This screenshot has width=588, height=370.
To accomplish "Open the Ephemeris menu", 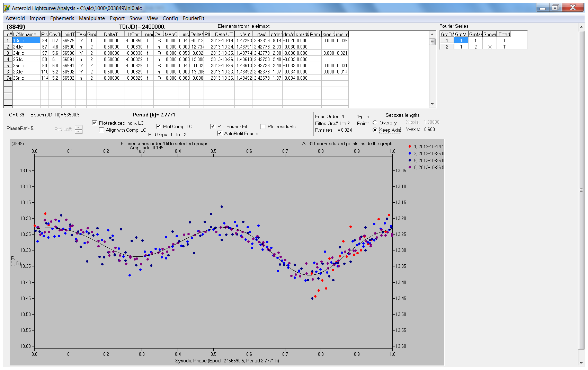I will click(x=62, y=18).
